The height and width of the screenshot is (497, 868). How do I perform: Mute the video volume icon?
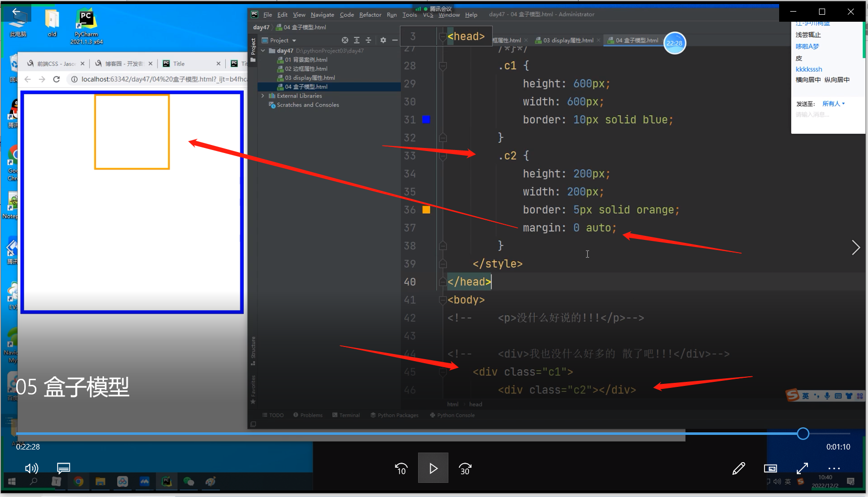31,469
